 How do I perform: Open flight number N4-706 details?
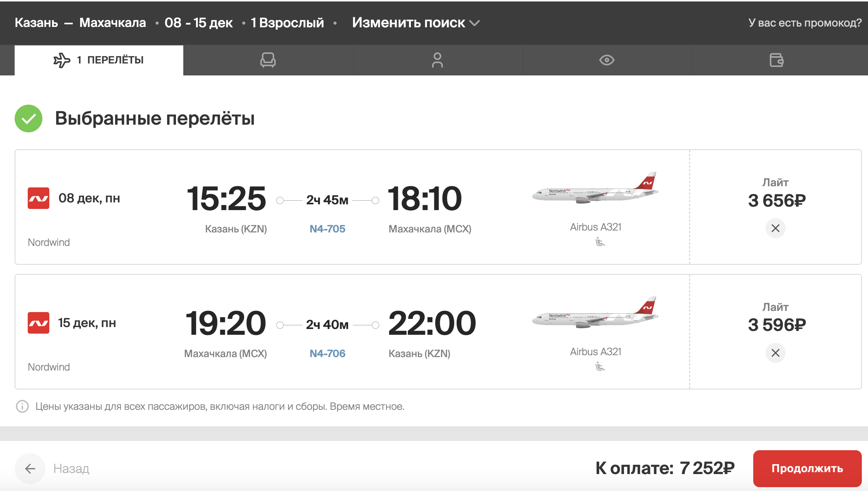click(327, 354)
